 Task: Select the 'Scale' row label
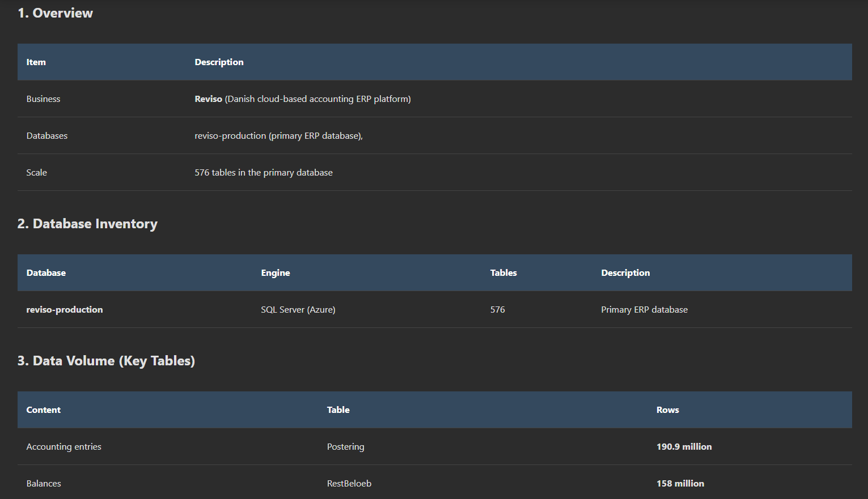[37, 173]
